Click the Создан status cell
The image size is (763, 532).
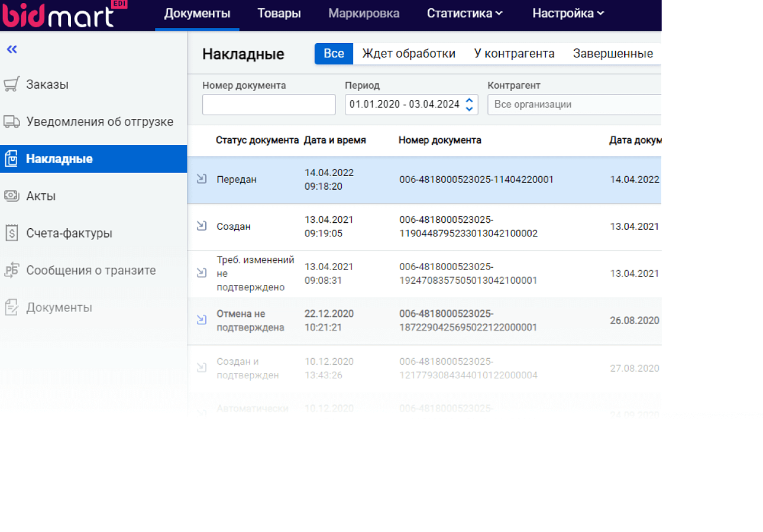(x=234, y=226)
